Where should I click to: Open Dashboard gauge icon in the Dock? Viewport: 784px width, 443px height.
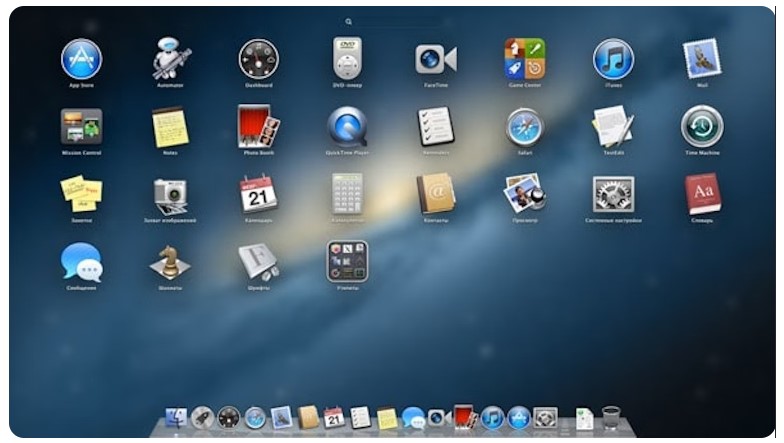228,418
